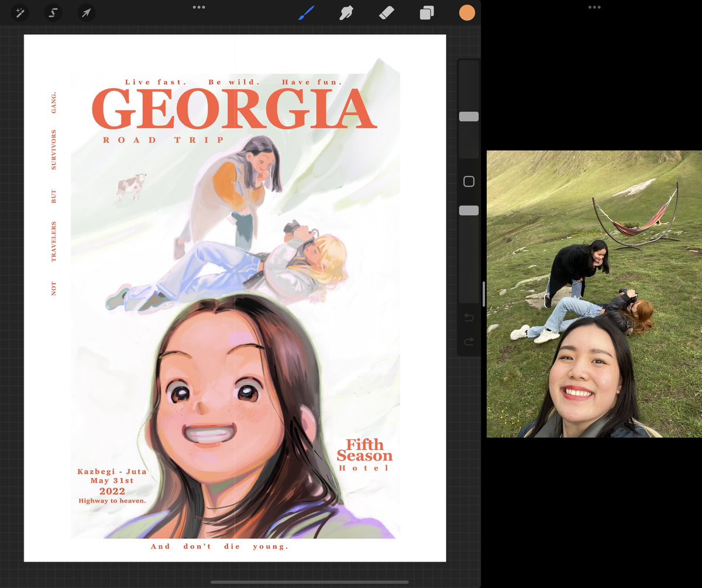Choose the Smudge tool
The width and height of the screenshot is (702, 588).
(x=346, y=12)
